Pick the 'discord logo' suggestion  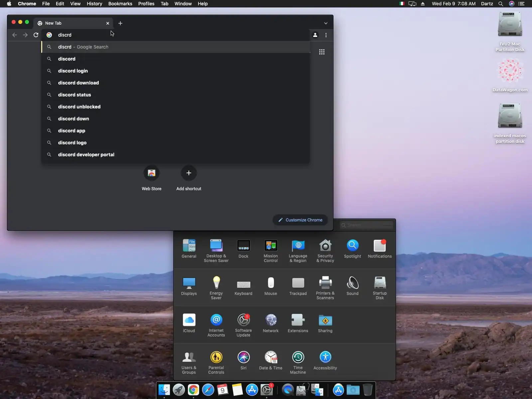(176, 143)
